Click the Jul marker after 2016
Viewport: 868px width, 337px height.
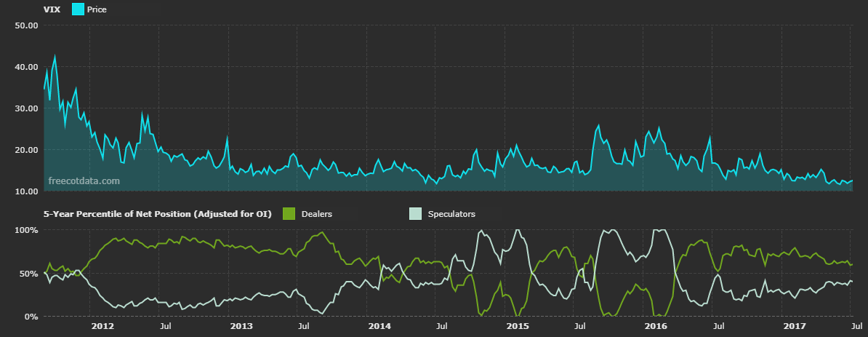click(718, 327)
